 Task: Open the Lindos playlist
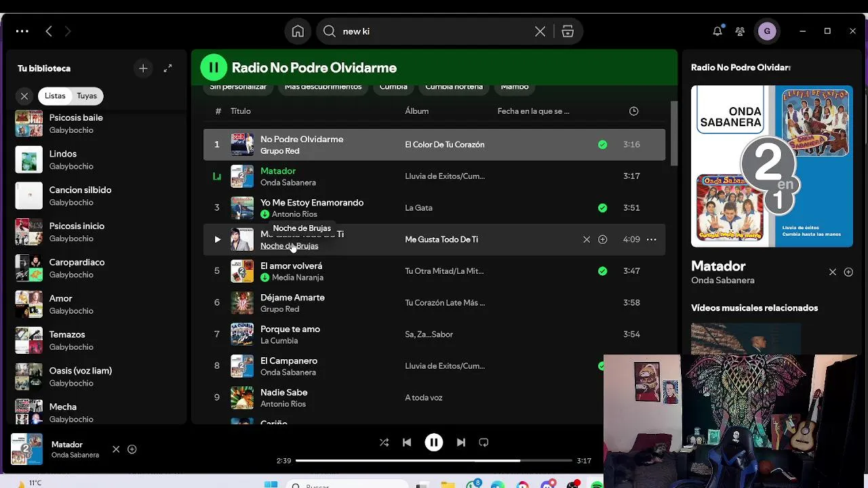click(x=98, y=159)
